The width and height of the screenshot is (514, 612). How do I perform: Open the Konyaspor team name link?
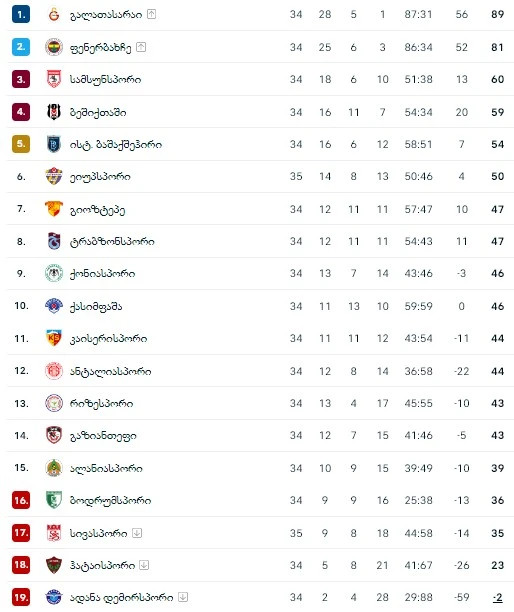click(103, 274)
